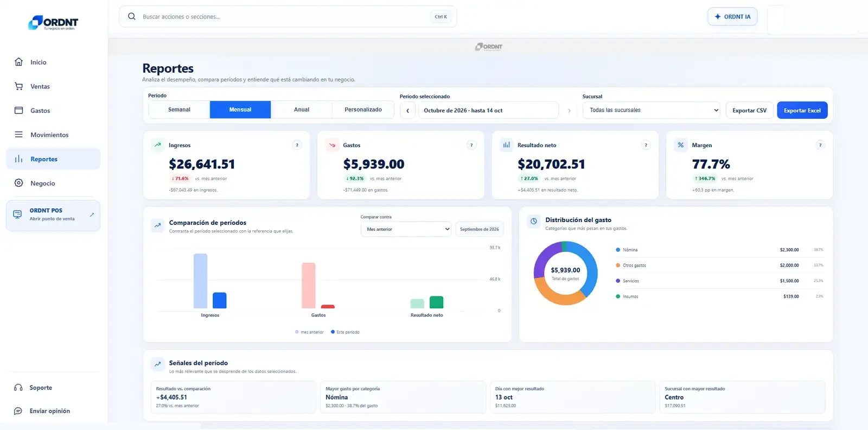868x430 pixels.
Task: Go to previous period with left chevron
Action: [x=408, y=110]
